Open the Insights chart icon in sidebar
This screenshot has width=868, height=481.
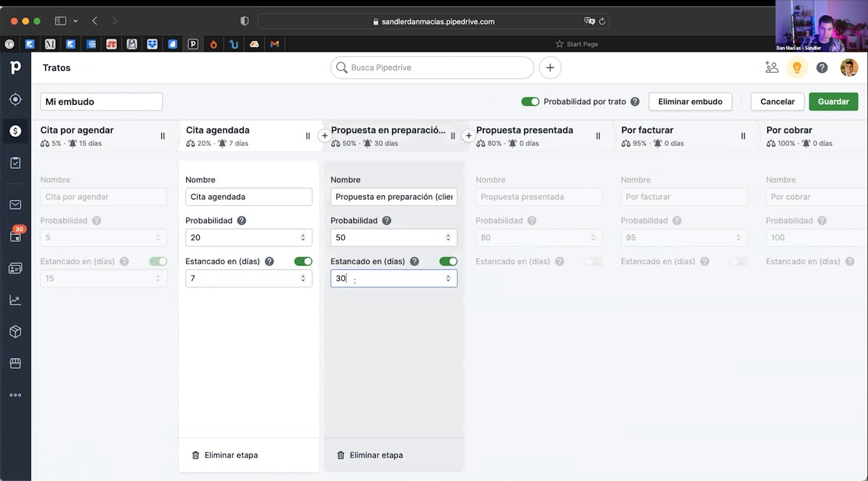(15, 300)
